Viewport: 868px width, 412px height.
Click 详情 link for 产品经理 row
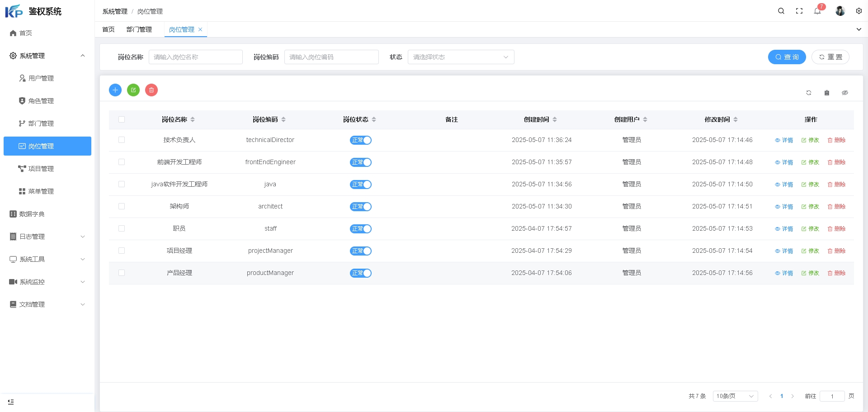tap(784, 273)
